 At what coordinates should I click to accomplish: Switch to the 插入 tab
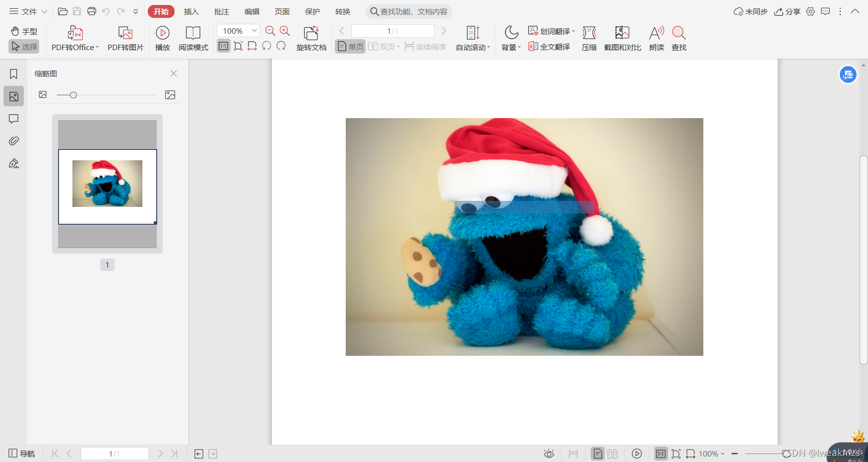[x=191, y=11]
